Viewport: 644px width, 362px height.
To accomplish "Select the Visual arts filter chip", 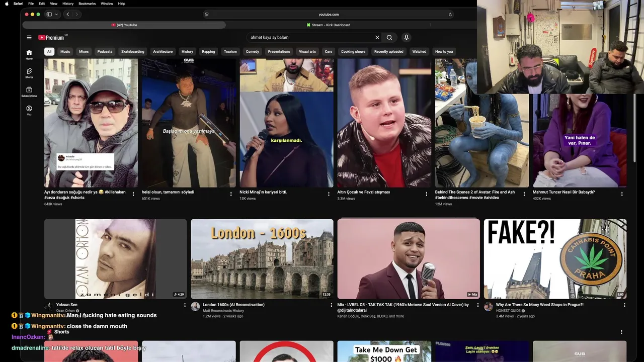I will click(x=307, y=51).
